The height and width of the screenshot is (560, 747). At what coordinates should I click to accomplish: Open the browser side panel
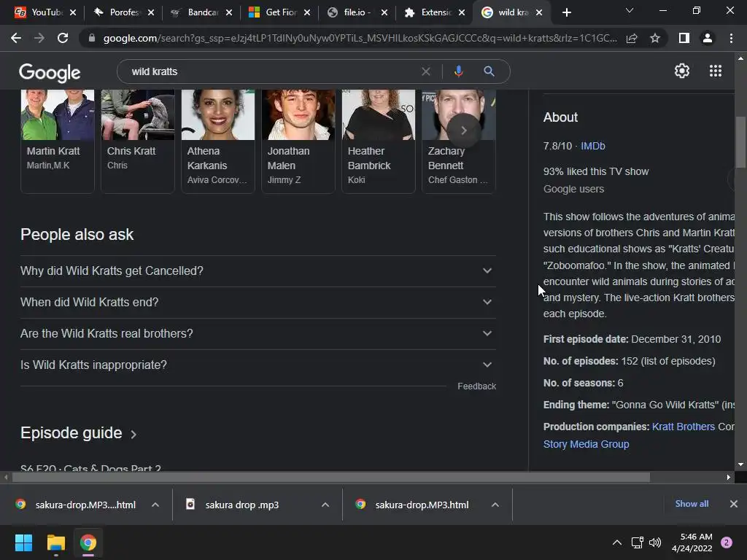pyautogui.click(x=684, y=38)
